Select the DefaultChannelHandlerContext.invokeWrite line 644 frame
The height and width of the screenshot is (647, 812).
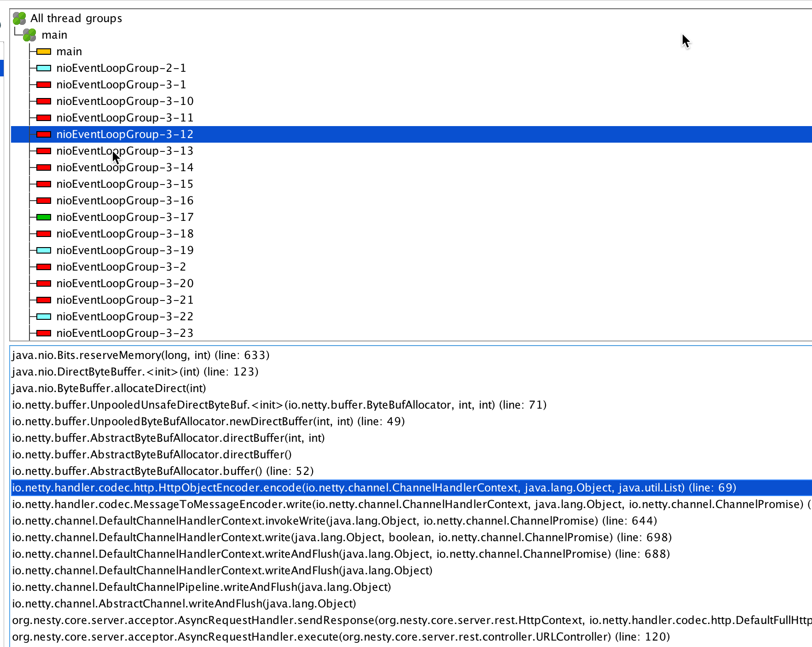(x=335, y=521)
